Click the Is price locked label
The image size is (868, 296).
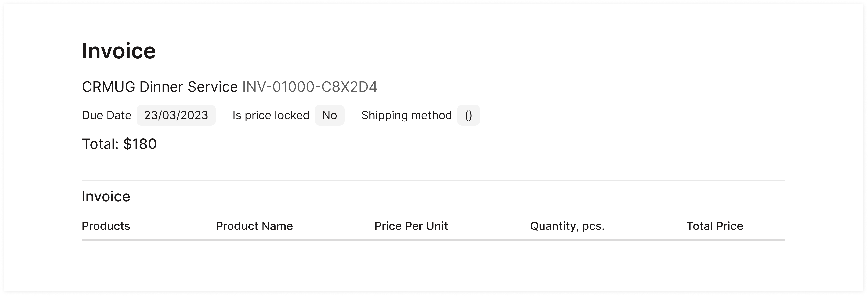(x=271, y=115)
